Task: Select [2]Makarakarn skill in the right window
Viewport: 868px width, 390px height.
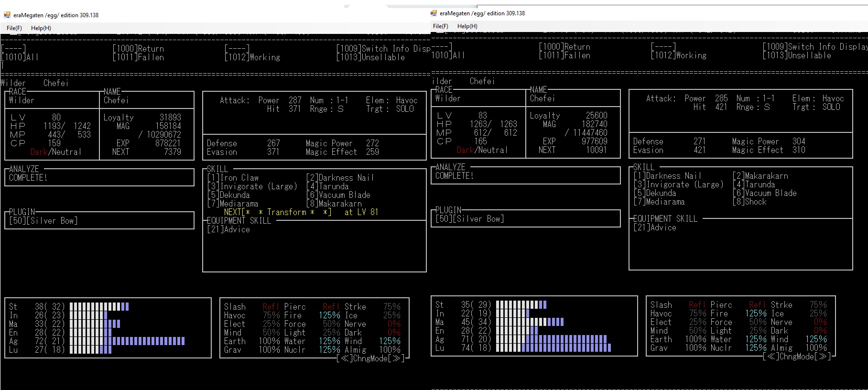Action: tap(760, 176)
